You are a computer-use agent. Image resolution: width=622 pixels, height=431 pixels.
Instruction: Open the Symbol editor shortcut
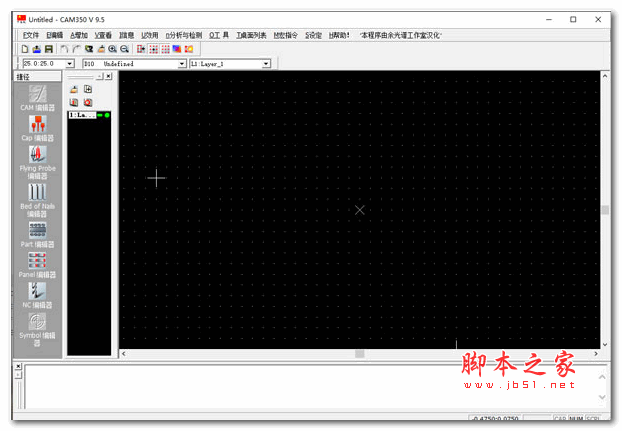[x=37, y=329]
